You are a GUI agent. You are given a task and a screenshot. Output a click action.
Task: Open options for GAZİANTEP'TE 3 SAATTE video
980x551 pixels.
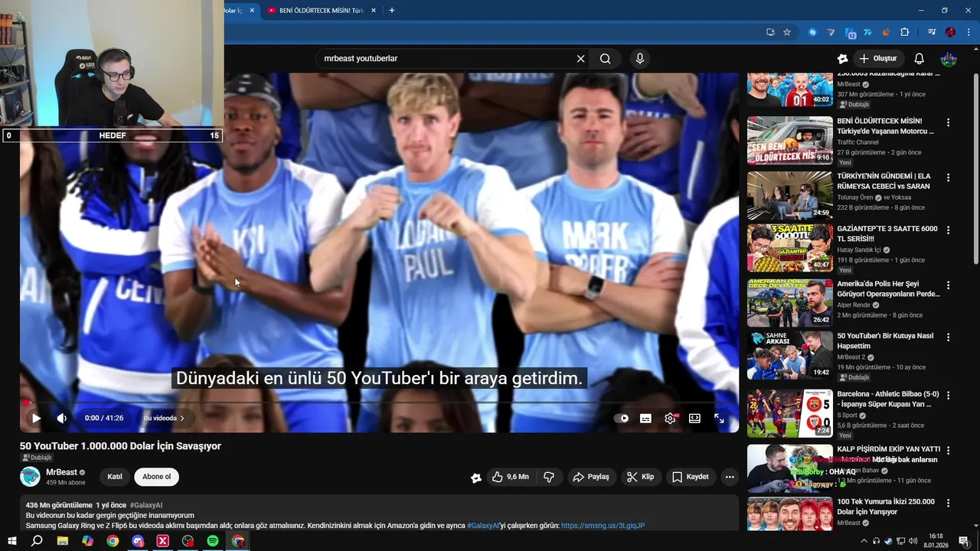click(948, 230)
